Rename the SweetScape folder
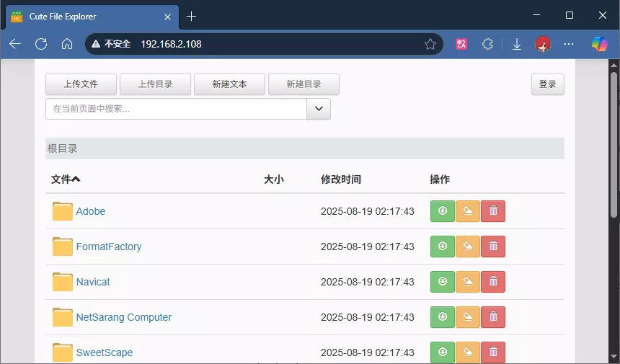The height and width of the screenshot is (364, 620). pyautogui.click(x=468, y=352)
